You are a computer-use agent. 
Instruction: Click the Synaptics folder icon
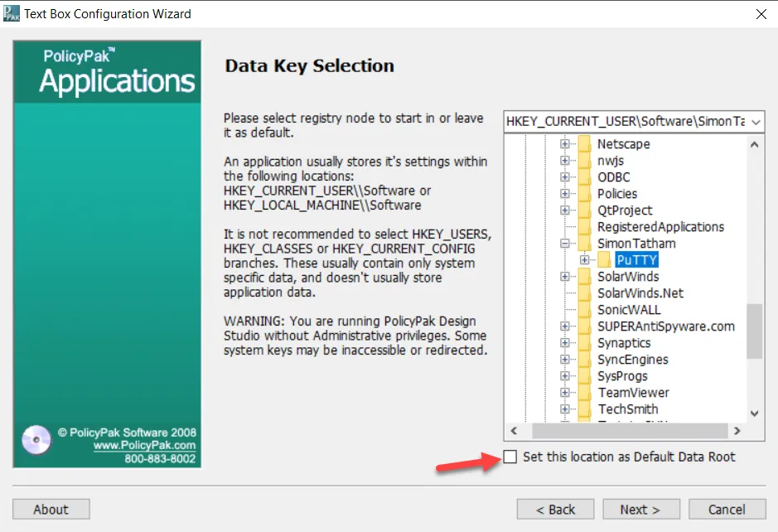pos(585,343)
